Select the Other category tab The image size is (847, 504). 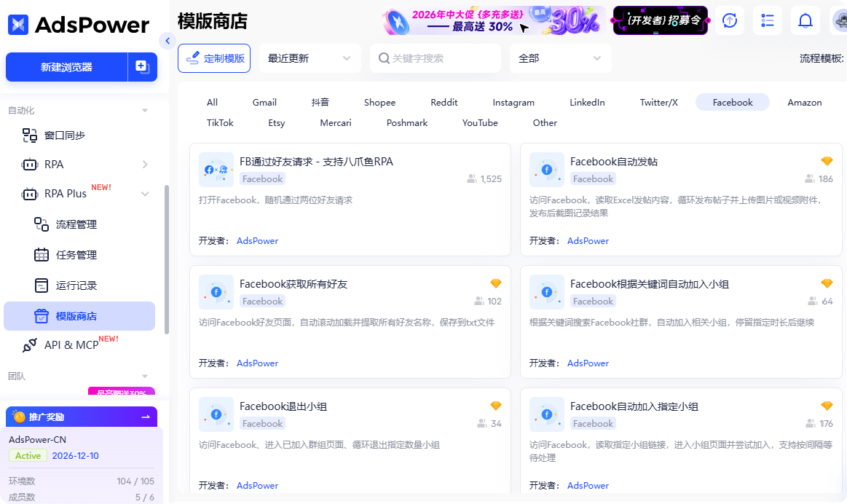point(545,122)
